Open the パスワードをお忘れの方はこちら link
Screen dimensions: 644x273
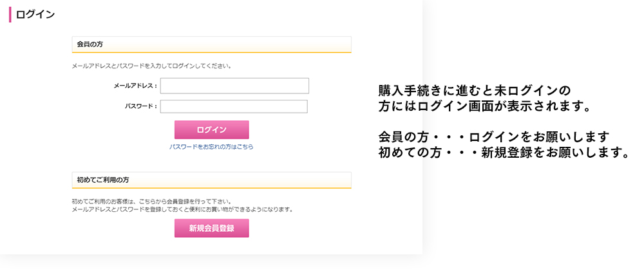[211, 147]
